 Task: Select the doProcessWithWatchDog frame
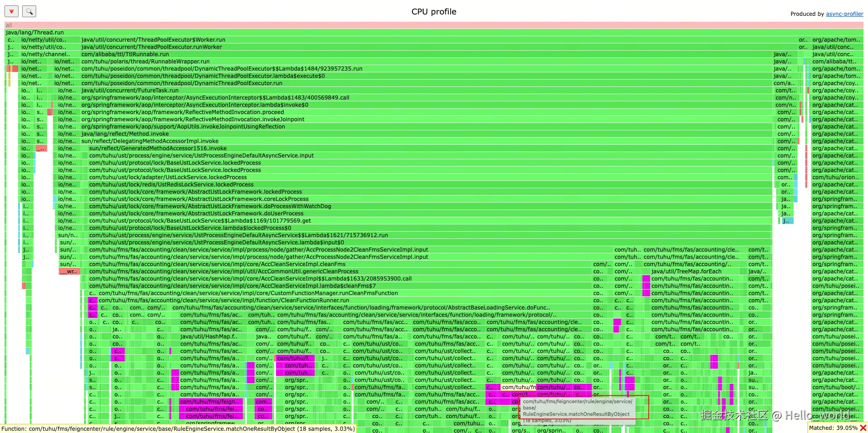click(x=430, y=206)
